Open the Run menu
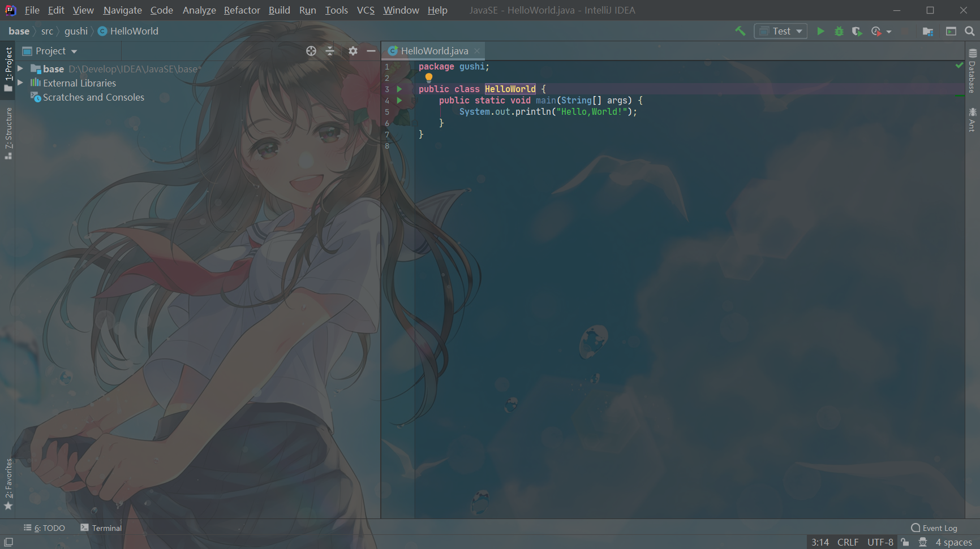Screen dimensions: 980x549 pyautogui.click(x=308, y=10)
